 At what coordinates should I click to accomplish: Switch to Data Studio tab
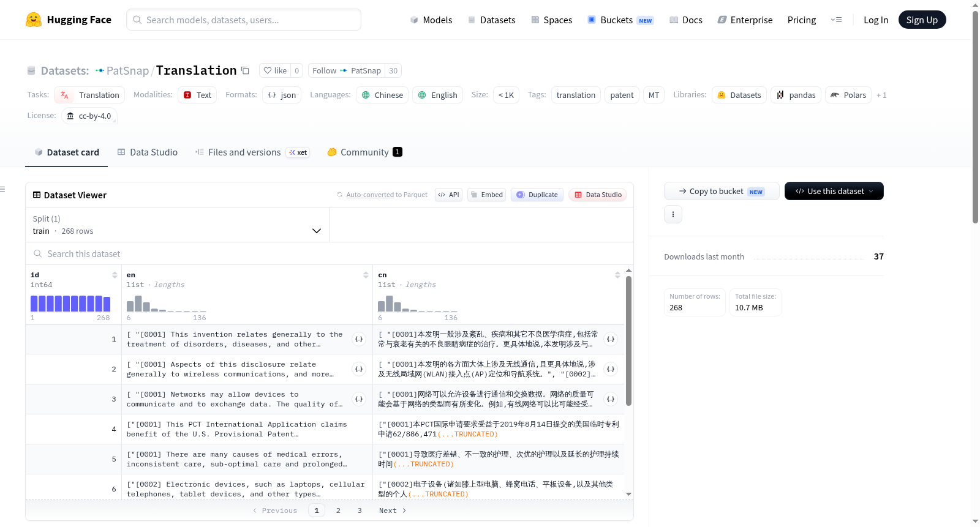click(148, 152)
